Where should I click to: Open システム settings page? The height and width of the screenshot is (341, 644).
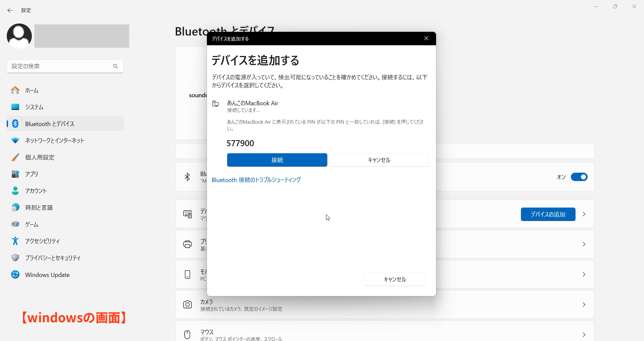[x=65, y=107]
